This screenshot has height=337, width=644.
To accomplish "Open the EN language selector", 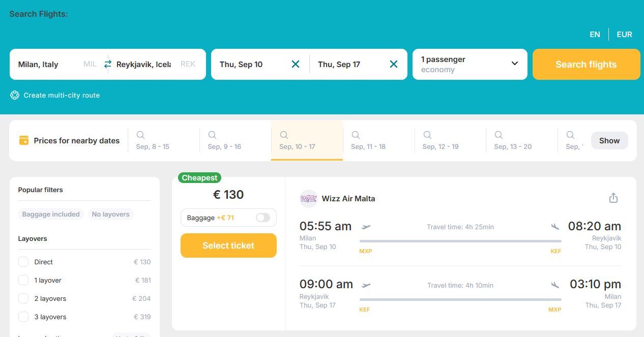I will 595,35.
